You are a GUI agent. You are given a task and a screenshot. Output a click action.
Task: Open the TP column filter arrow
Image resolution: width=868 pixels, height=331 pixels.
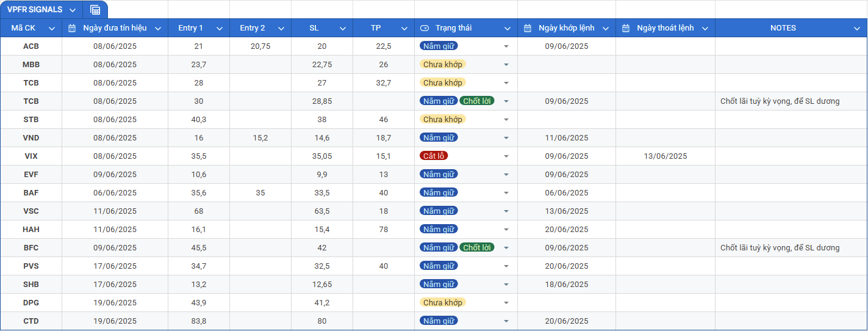coord(404,28)
